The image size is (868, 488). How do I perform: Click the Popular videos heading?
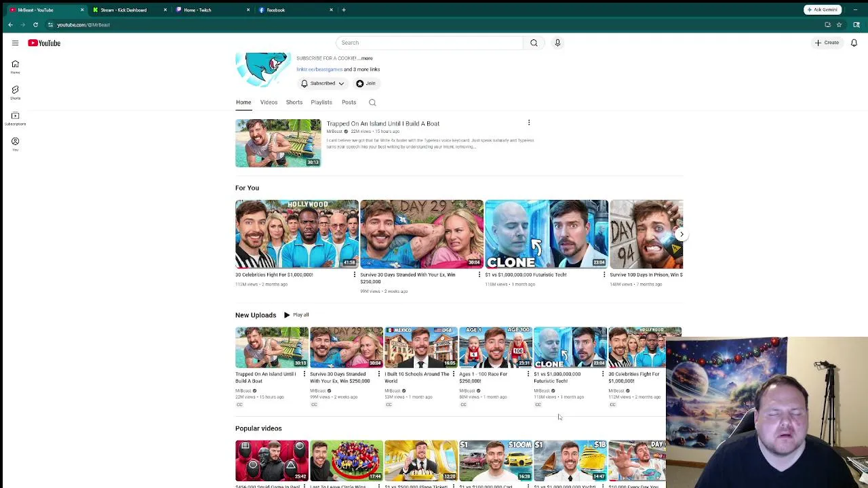coord(258,428)
